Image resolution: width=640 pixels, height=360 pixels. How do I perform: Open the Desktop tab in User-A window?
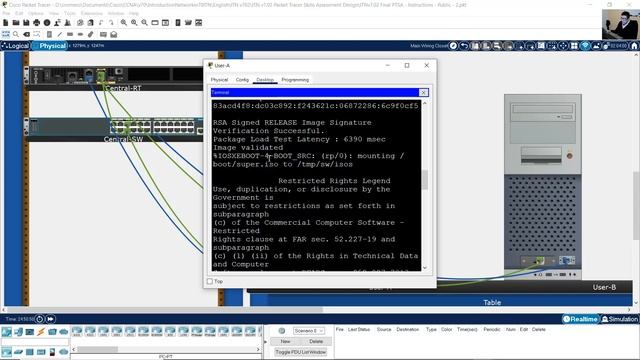[265, 80]
